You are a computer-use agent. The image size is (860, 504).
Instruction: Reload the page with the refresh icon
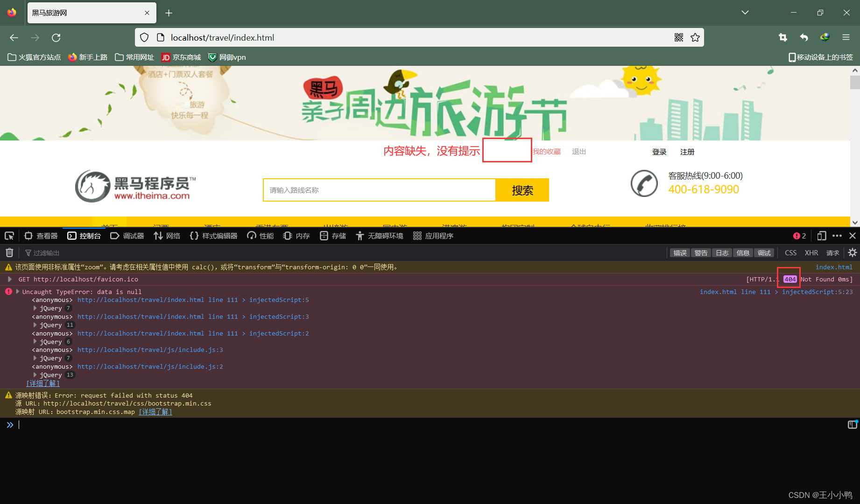click(x=56, y=37)
